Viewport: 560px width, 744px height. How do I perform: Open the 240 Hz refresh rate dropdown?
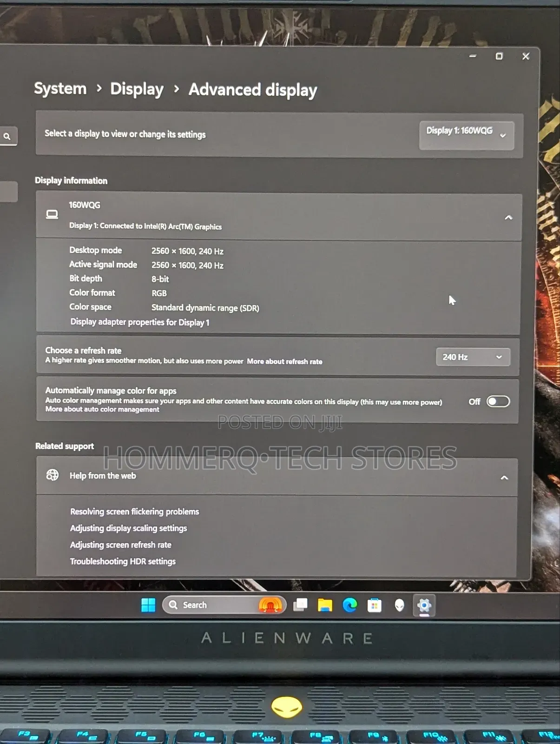[x=473, y=357]
